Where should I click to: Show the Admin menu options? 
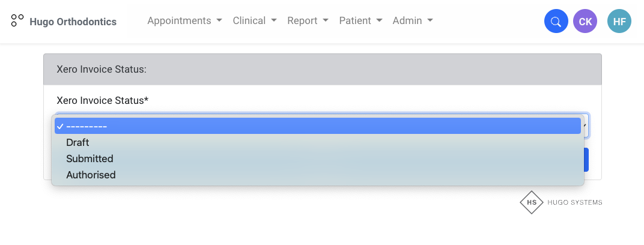coord(413,20)
